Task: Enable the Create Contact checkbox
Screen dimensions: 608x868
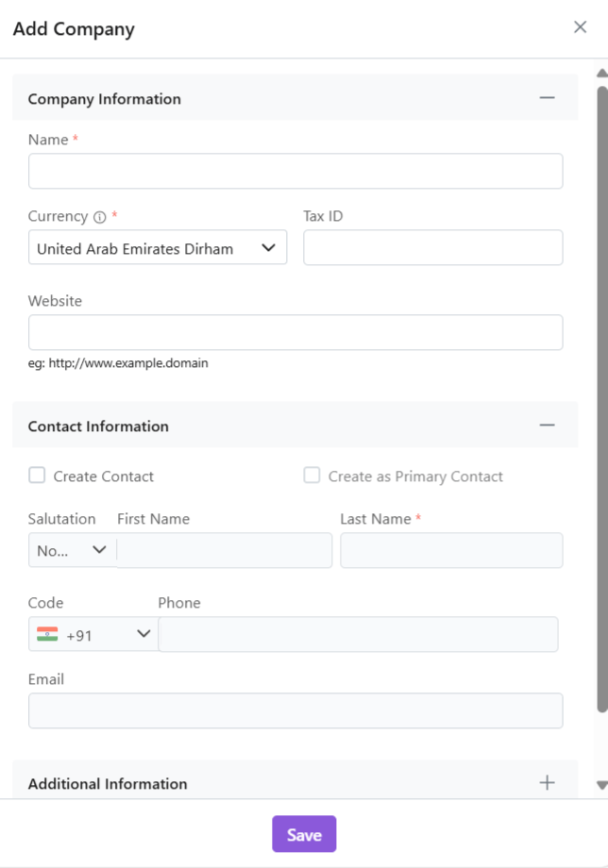Action: (37, 476)
